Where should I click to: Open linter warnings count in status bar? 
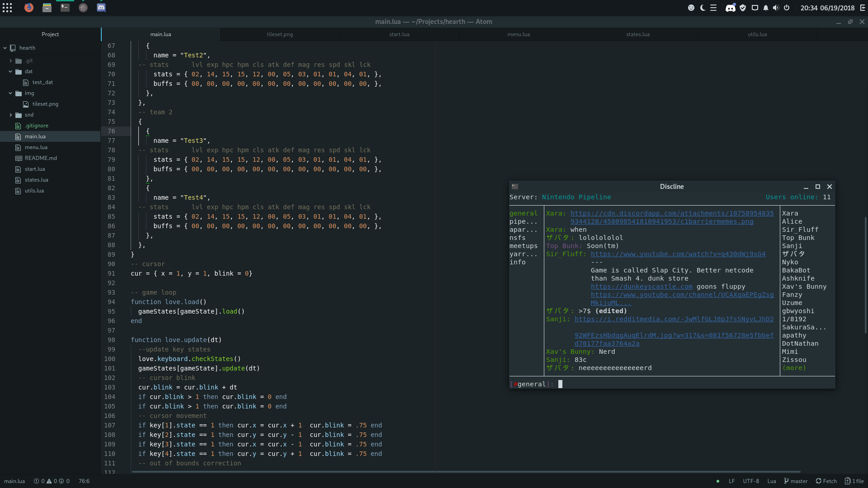click(x=52, y=481)
